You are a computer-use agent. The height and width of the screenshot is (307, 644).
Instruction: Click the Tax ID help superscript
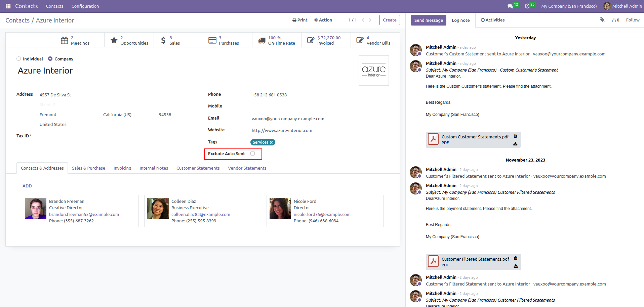31,135
